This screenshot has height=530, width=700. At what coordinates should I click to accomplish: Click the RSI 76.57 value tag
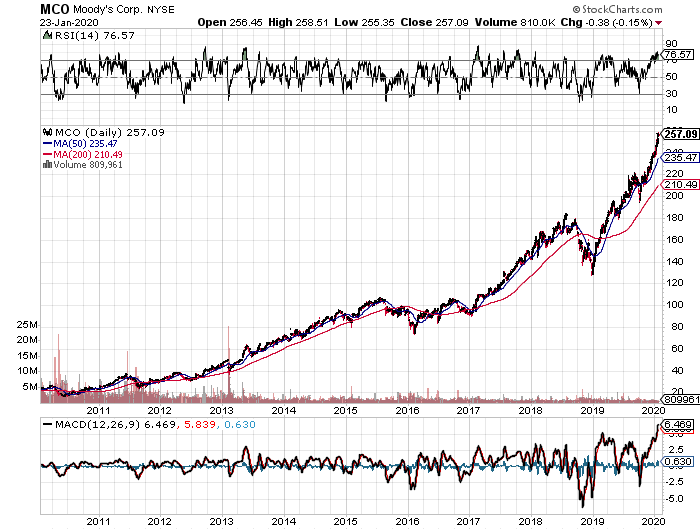pos(678,54)
